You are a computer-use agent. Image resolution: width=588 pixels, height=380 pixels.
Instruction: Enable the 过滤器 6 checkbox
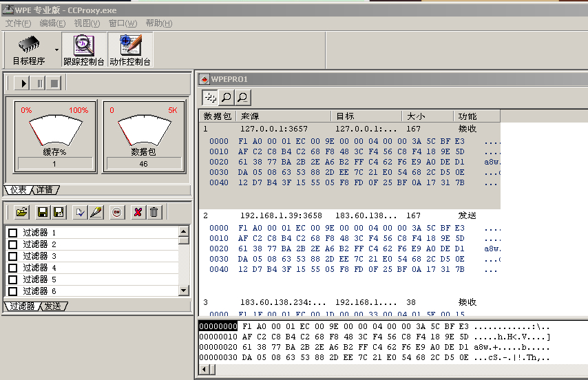(x=13, y=291)
